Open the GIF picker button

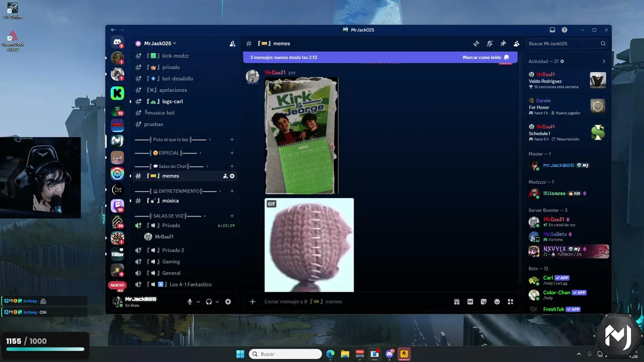(x=470, y=302)
